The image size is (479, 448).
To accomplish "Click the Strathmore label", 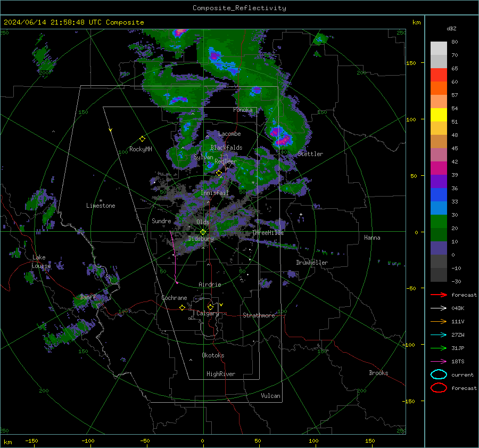I will coord(259,315).
